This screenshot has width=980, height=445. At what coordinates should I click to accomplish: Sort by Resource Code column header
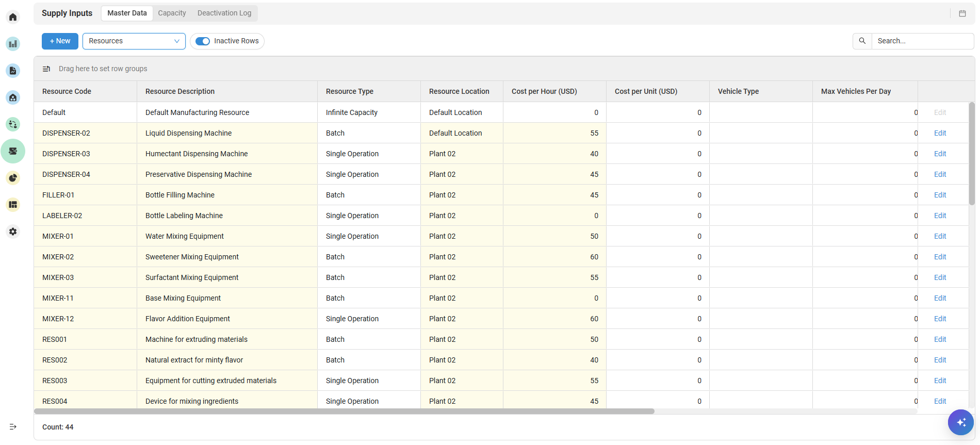coord(67,91)
